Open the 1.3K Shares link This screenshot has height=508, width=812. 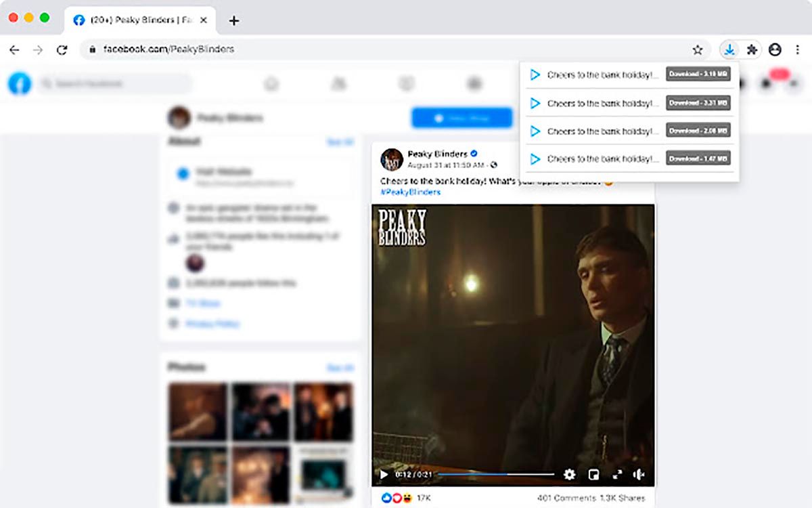point(622,498)
